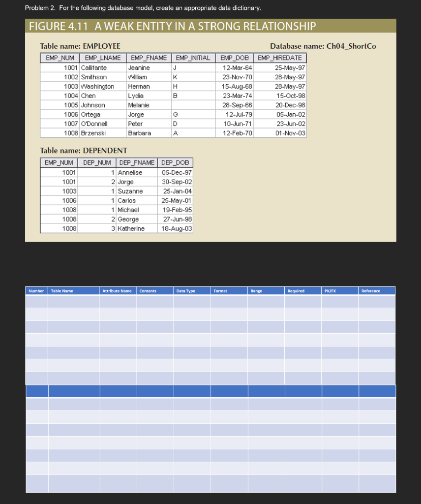Select the Annelise dependent name cell

click(137, 172)
